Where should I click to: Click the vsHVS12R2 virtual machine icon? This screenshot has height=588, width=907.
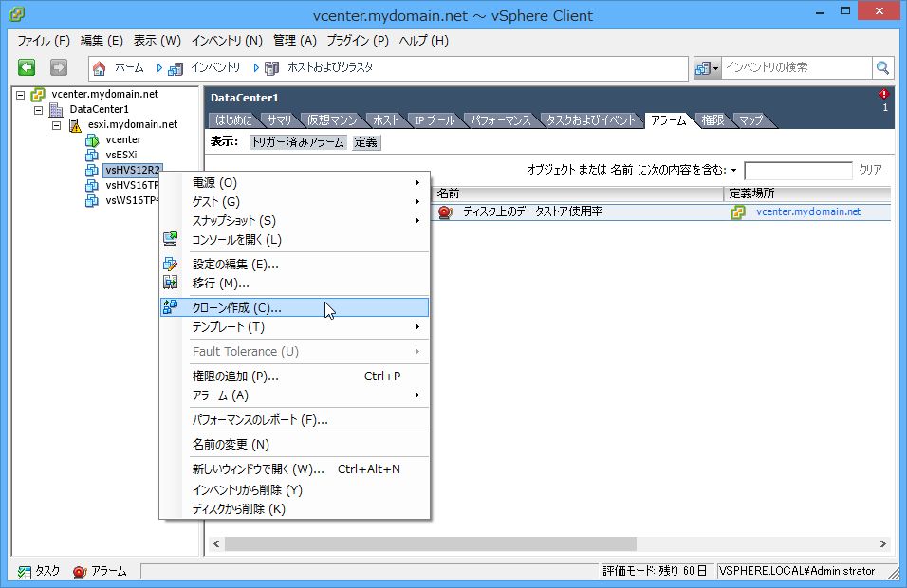coord(92,170)
